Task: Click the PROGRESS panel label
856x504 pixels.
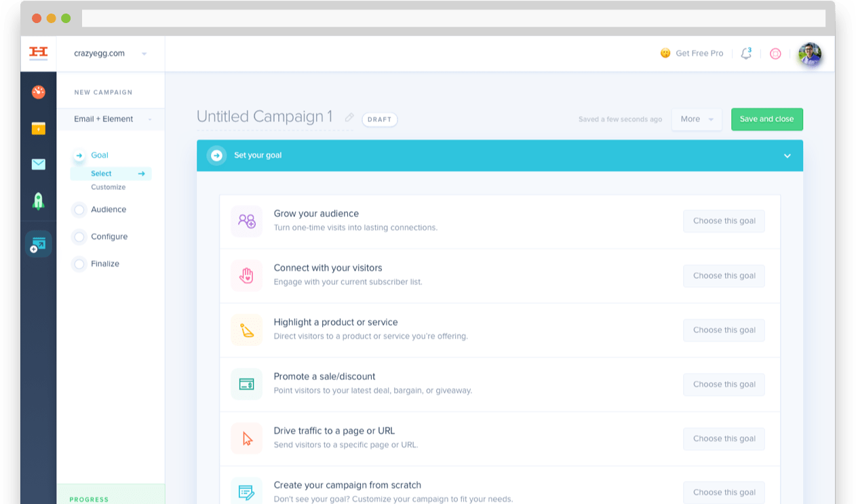Action: pyautogui.click(x=89, y=499)
